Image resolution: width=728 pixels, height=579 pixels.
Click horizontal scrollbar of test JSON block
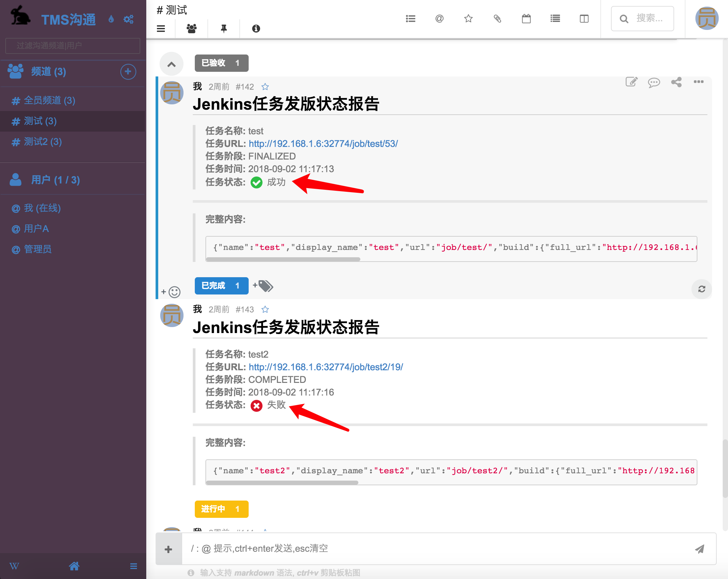283,259
